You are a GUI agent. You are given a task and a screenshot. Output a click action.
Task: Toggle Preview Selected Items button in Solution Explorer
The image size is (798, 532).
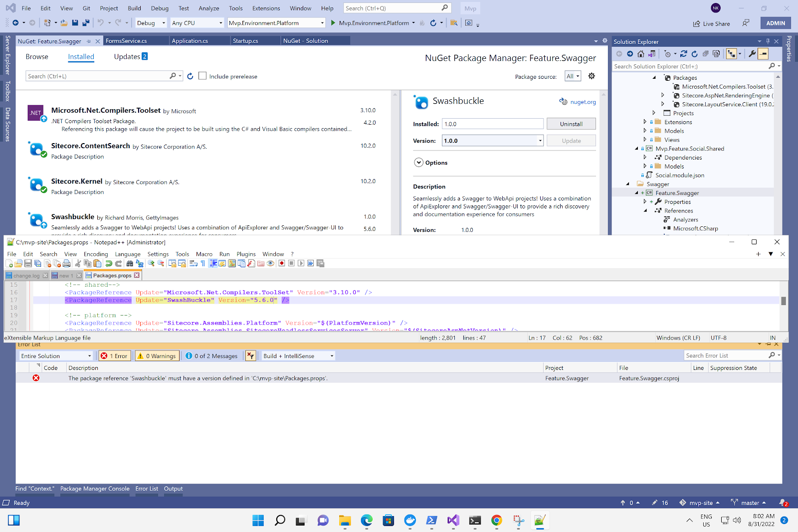(x=763, y=54)
